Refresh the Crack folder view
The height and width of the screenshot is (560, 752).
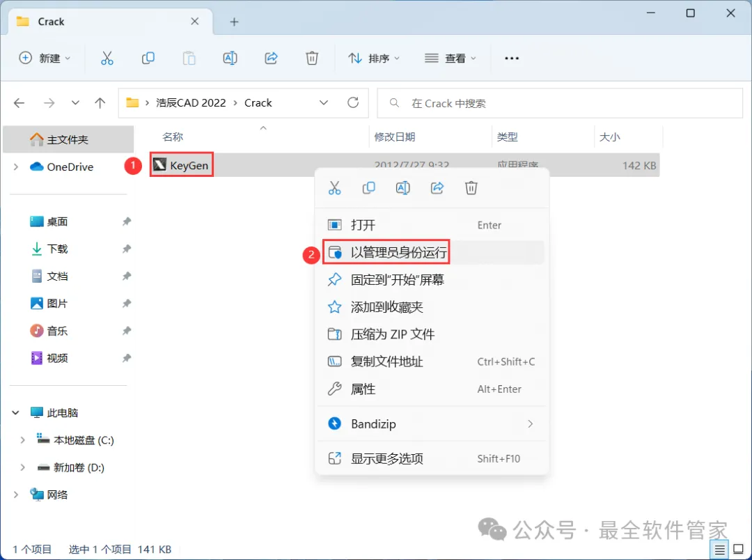pos(353,102)
